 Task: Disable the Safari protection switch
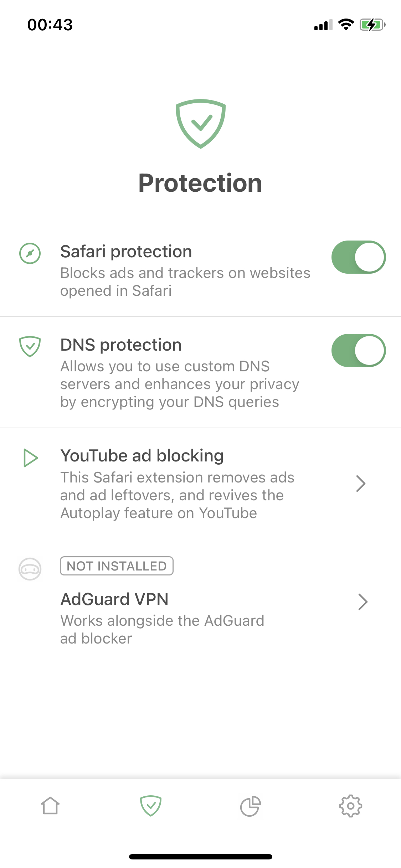coord(358,257)
